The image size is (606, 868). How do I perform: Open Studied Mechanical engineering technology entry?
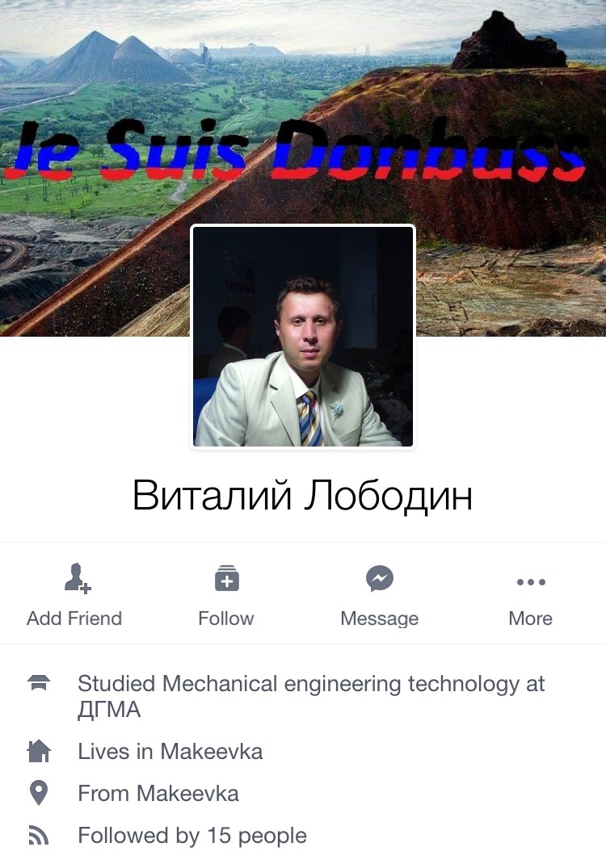click(311, 696)
